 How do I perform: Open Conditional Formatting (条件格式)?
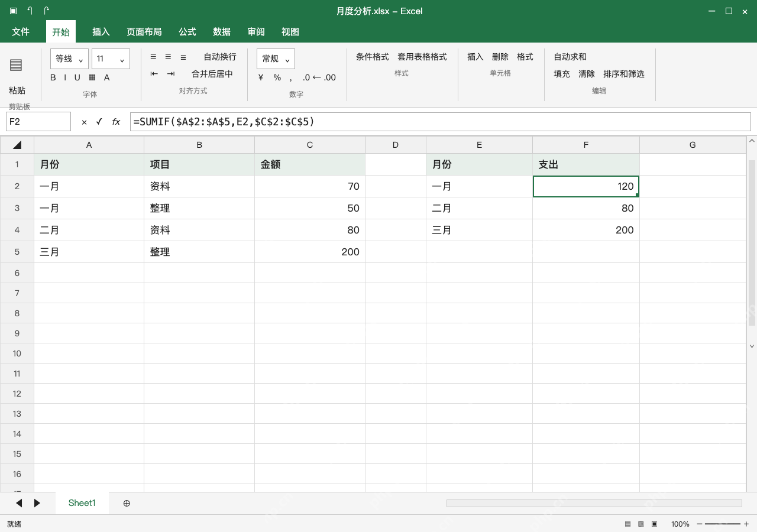coord(373,57)
